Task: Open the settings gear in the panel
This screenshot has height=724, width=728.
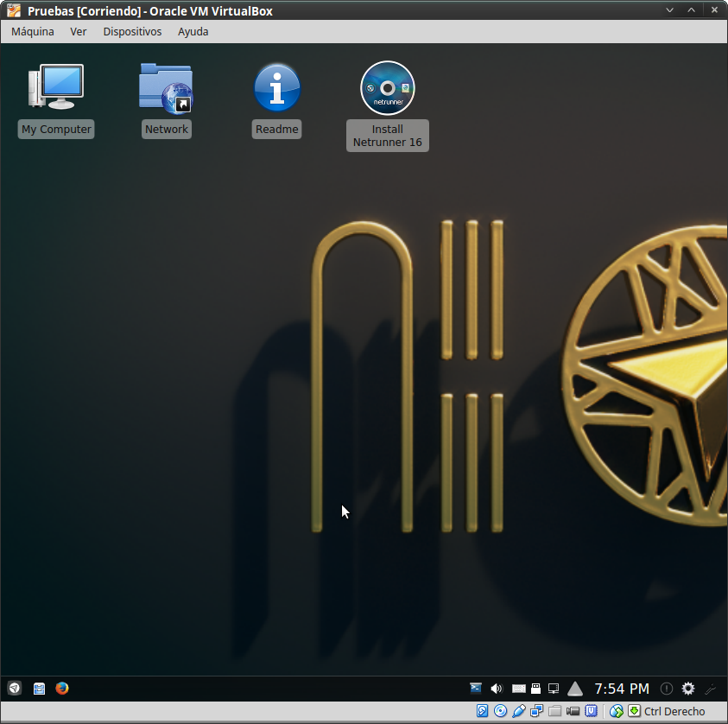Action: click(x=688, y=689)
